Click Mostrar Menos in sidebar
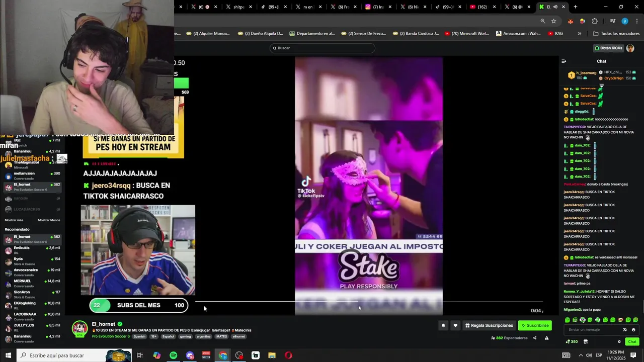 [49, 220]
